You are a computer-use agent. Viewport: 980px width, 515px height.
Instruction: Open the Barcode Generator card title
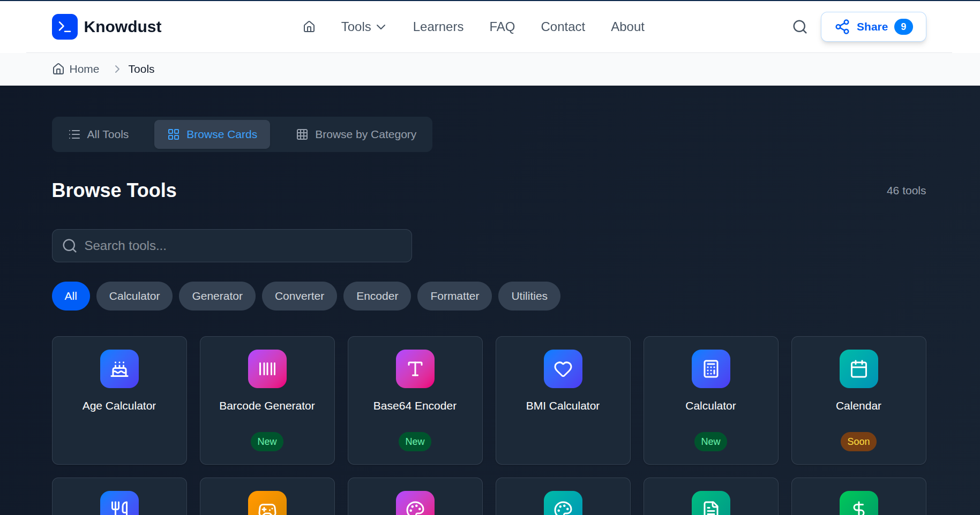(267, 406)
